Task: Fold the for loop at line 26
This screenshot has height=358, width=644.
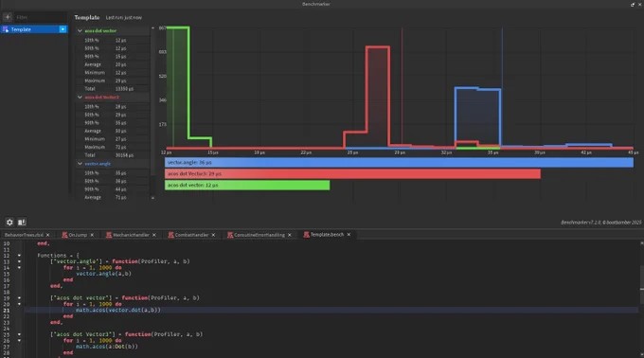Action: (x=19, y=341)
